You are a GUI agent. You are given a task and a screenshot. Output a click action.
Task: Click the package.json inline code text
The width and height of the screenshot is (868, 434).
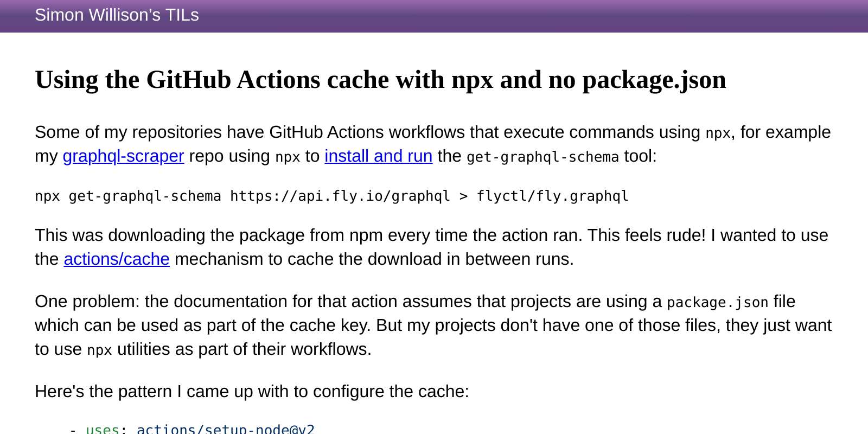717,302
